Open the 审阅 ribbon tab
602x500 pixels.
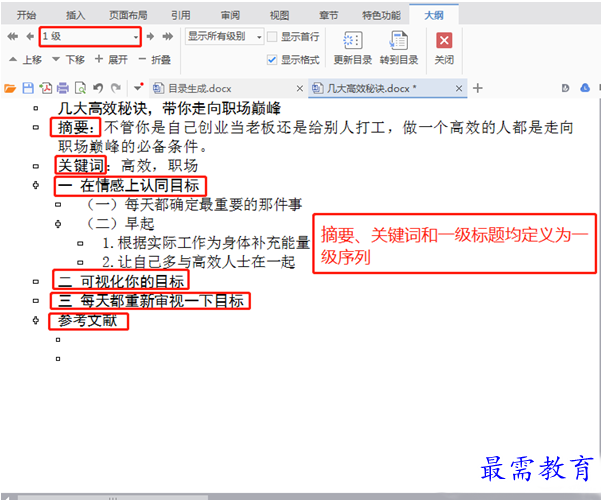pos(230,15)
